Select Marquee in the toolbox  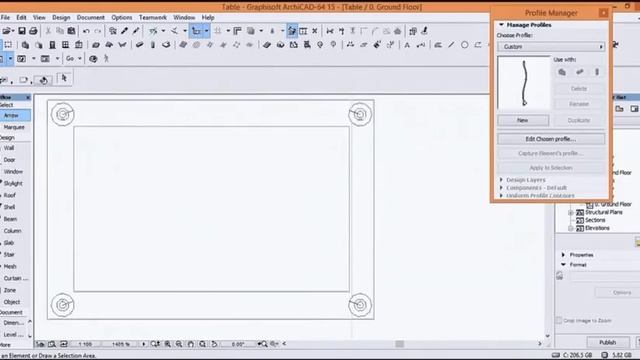(14, 127)
